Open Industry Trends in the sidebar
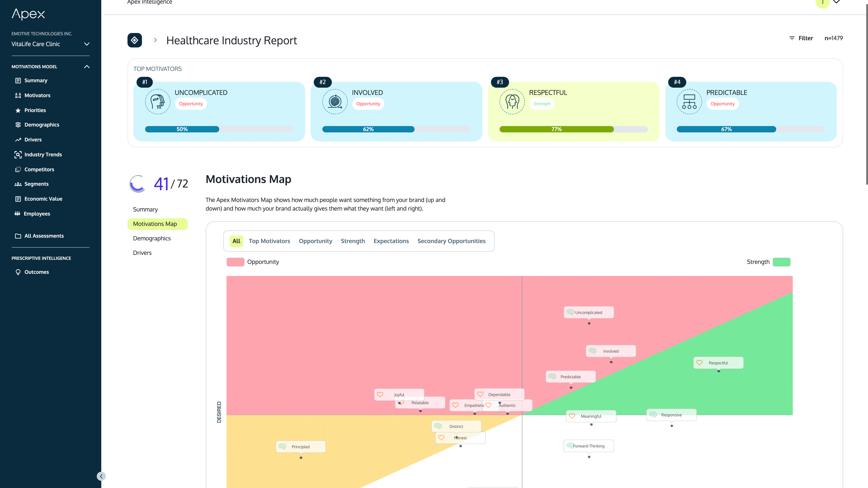 43,155
